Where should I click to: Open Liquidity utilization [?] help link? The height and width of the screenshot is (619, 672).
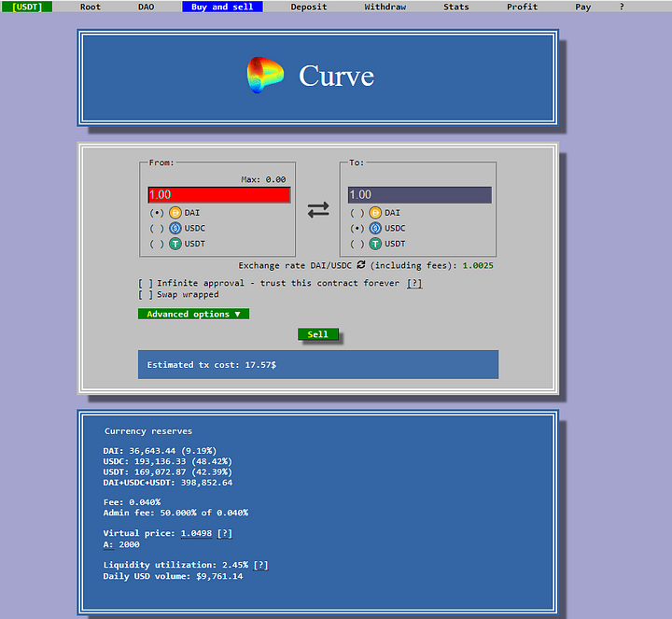pos(260,565)
